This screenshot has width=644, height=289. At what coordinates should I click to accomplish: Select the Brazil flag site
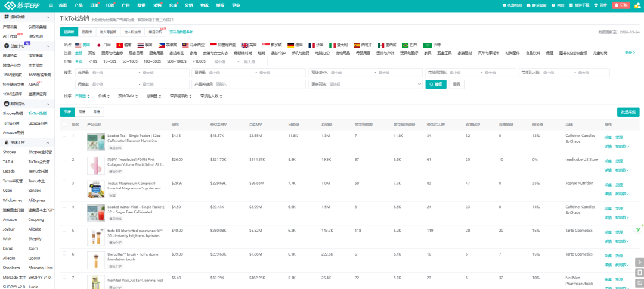click(405, 45)
